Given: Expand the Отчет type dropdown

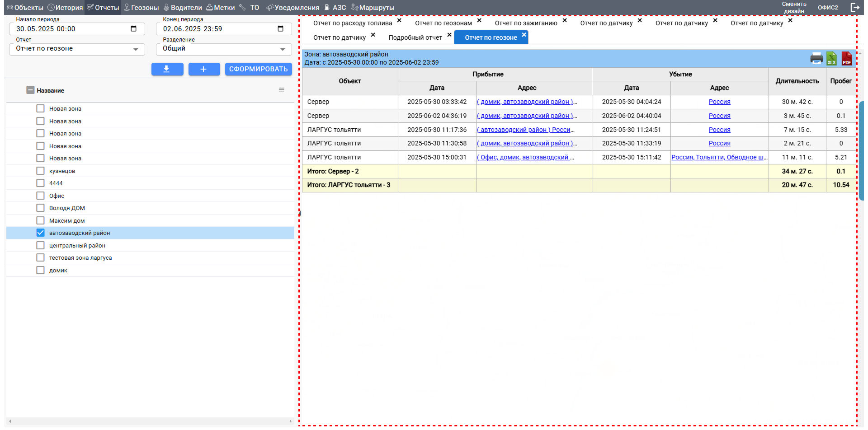Looking at the screenshot, I should tap(135, 49).
